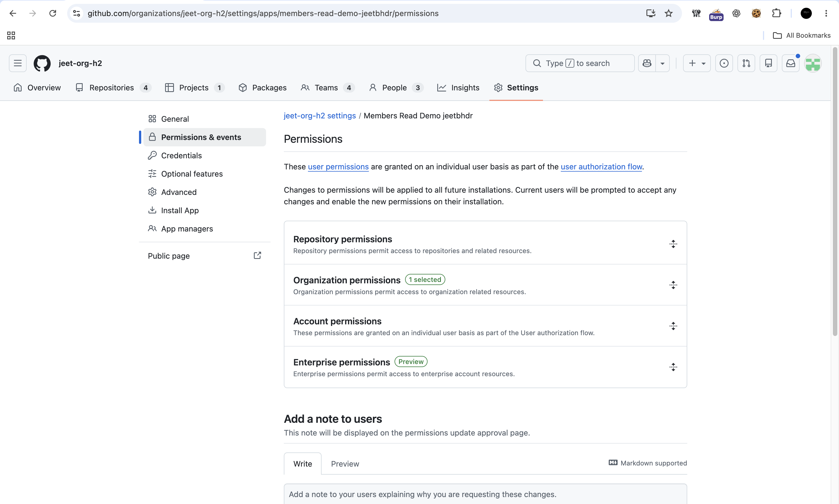Open the Public page external link
839x504 pixels.
click(204, 256)
